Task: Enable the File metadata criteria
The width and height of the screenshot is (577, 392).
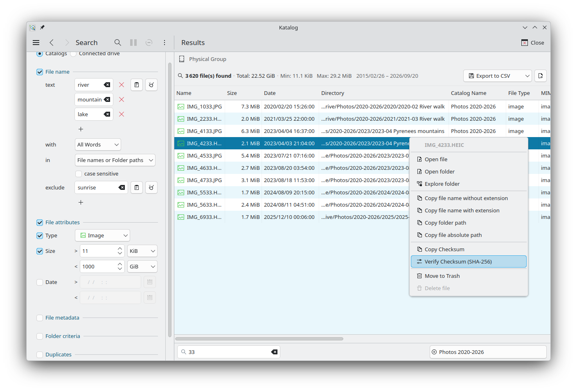Action: click(40, 318)
